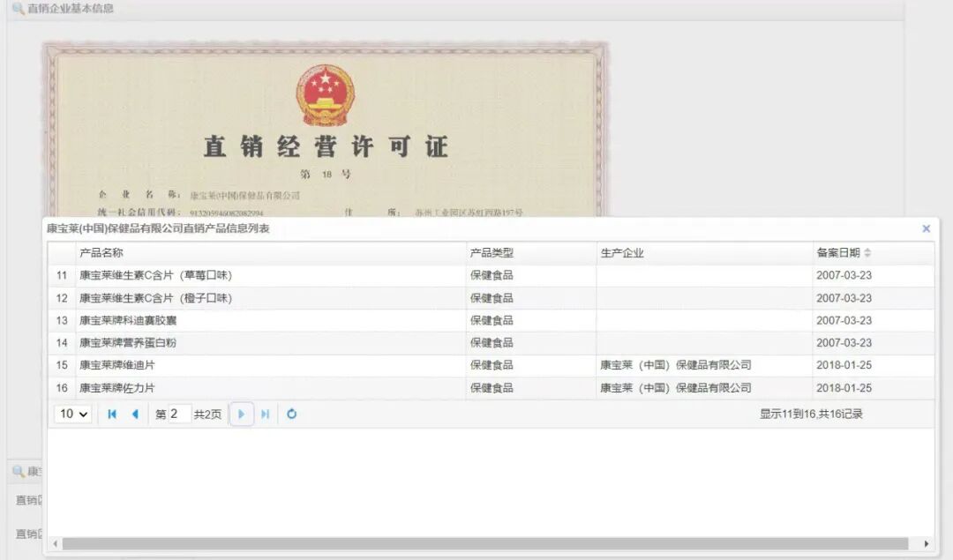953x560 pixels.
Task: Close the product information list dialog
Action: tap(927, 228)
